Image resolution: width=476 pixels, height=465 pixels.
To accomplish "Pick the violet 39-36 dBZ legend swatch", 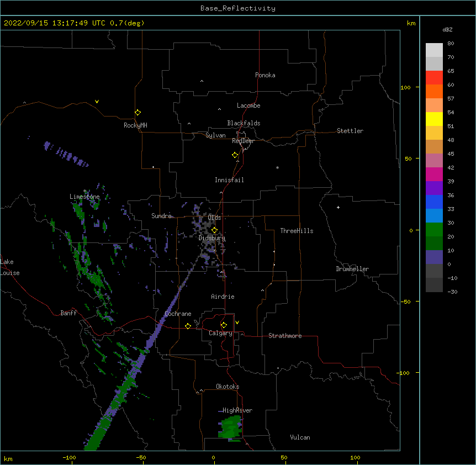I will click(x=434, y=188).
